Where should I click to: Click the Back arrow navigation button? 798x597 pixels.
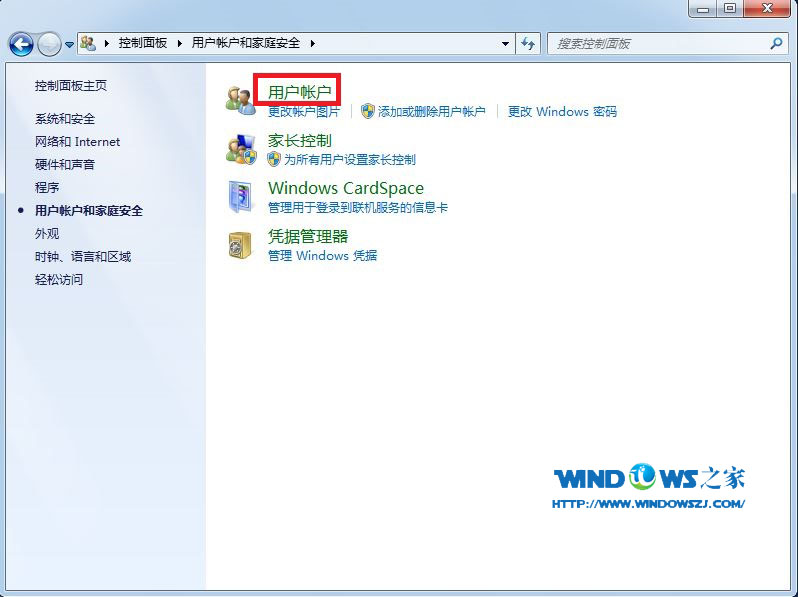pos(21,44)
